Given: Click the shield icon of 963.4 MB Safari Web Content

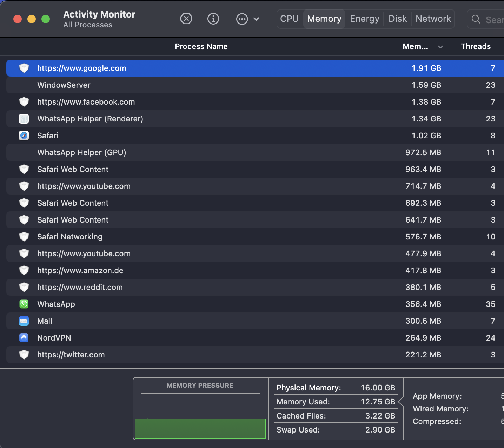Looking at the screenshot, I should click(24, 169).
